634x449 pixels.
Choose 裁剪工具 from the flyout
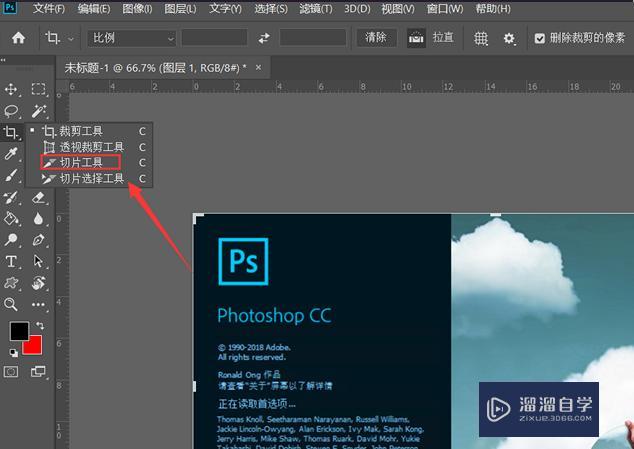click(89, 131)
